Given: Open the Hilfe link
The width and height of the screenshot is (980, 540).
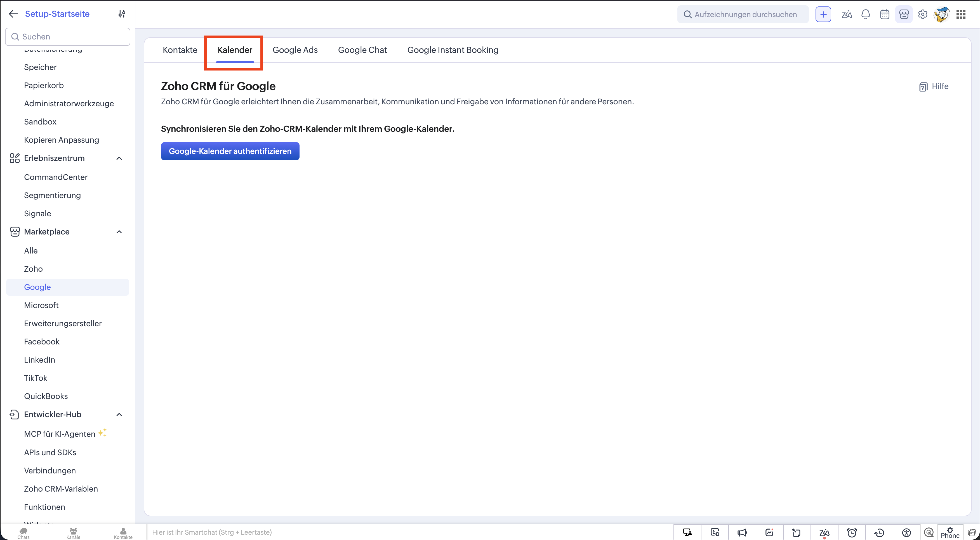Looking at the screenshot, I should 940,86.
